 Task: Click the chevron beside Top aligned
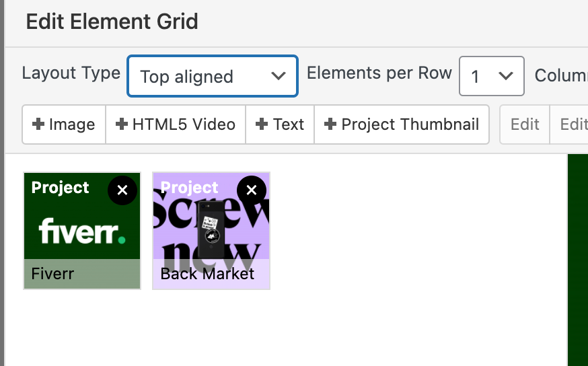[x=279, y=76]
